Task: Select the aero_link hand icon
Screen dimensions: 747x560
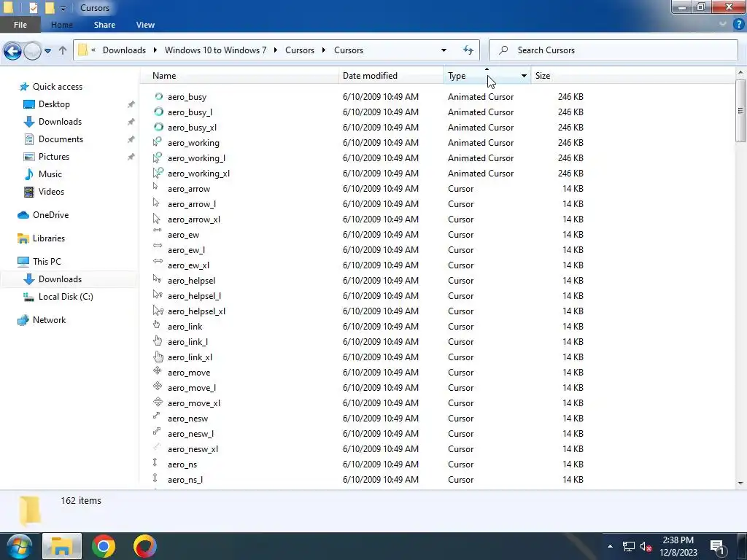Action: tap(156, 324)
